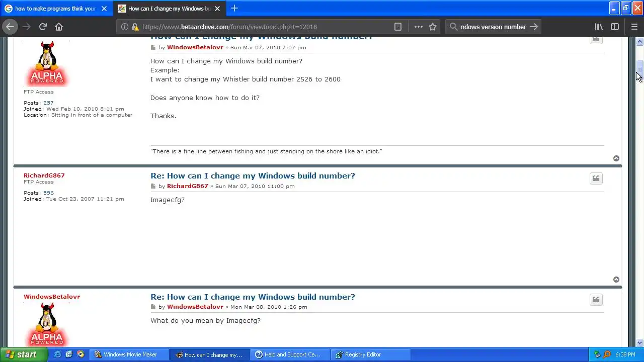Quote the first post by WindowsBetalovr
Screen dimensions: 644x362
point(596,40)
